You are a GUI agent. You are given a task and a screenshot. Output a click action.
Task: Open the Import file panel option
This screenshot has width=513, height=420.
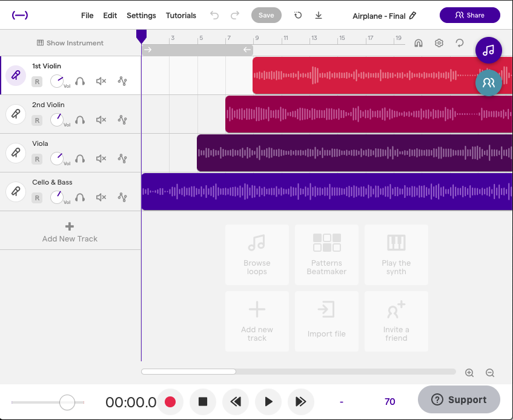click(326, 321)
